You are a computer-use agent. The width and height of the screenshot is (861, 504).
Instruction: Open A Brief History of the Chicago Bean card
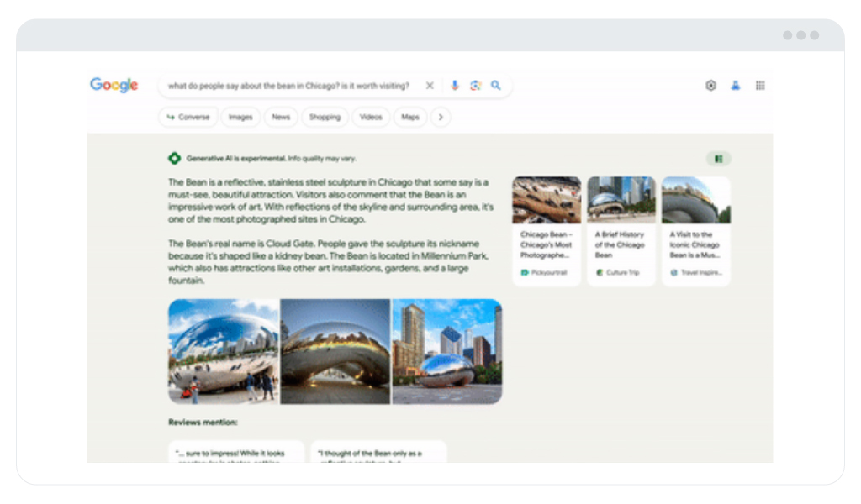click(x=621, y=231)
